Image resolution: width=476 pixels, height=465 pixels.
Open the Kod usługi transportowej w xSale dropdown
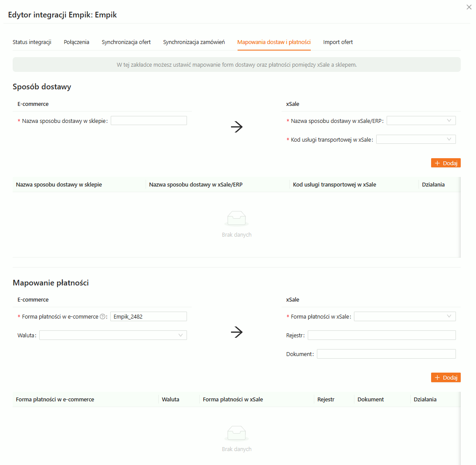[x=416, y=139]
